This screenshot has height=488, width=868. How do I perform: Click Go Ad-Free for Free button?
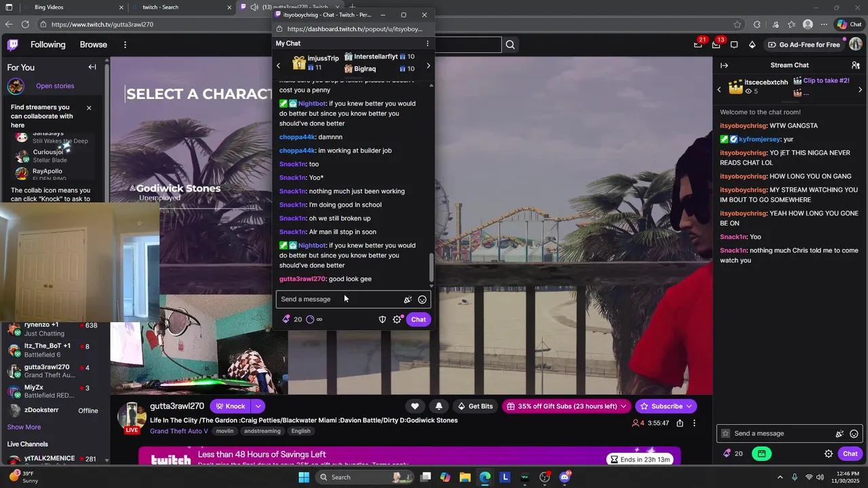click(804, 45)
